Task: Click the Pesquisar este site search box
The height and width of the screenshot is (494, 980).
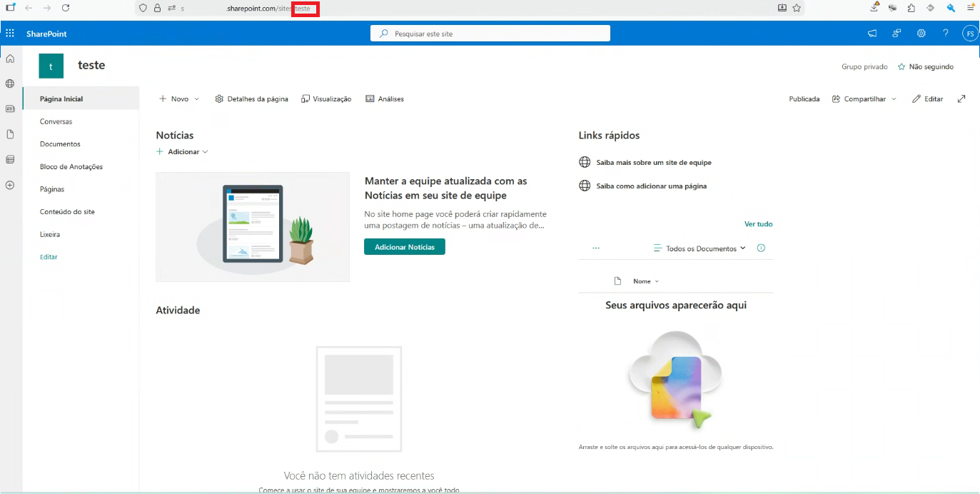Action: (490, 34)
